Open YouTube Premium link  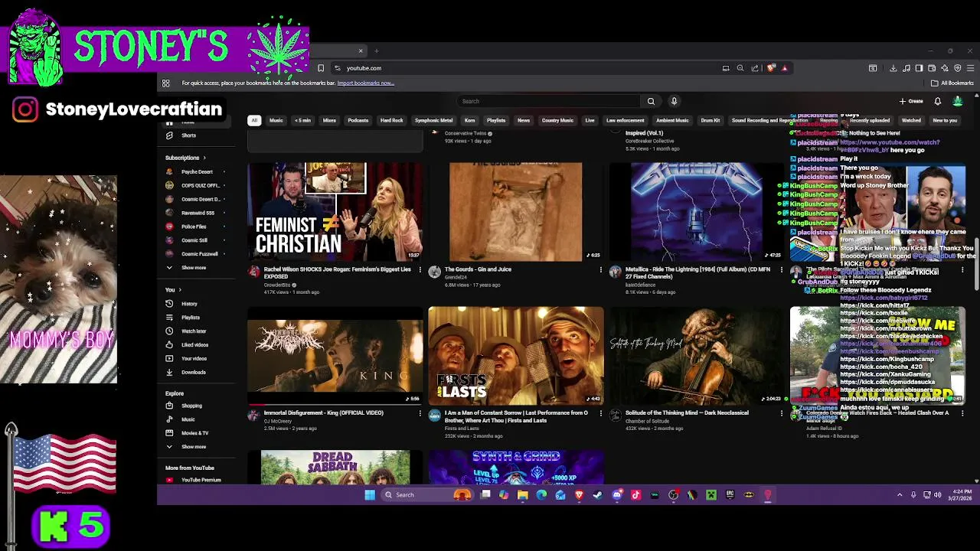[198, 480]
